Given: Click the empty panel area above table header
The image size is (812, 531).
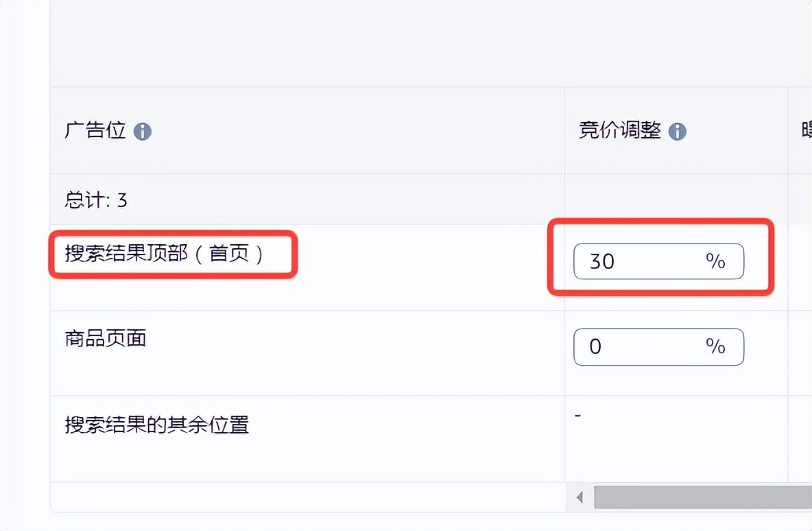Looking at the screenshot, I should click(431, 44).
